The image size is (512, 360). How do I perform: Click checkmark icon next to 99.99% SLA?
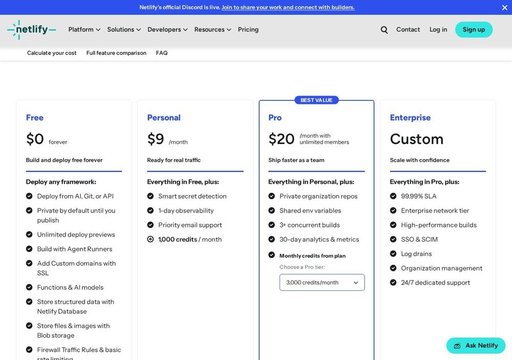click(x=393, y=196)
